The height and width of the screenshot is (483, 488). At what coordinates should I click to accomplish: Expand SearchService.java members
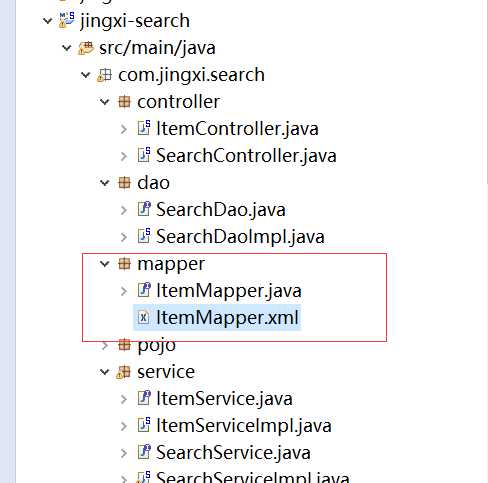[x=124, y=453]
